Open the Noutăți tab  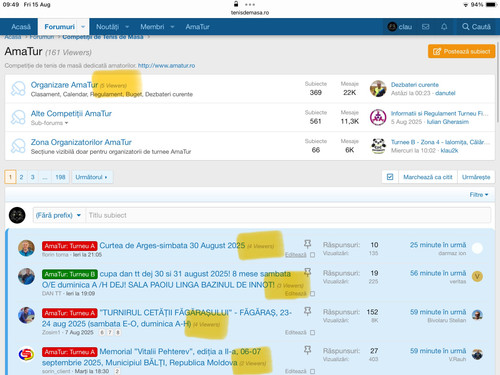(x=107, y=27)
